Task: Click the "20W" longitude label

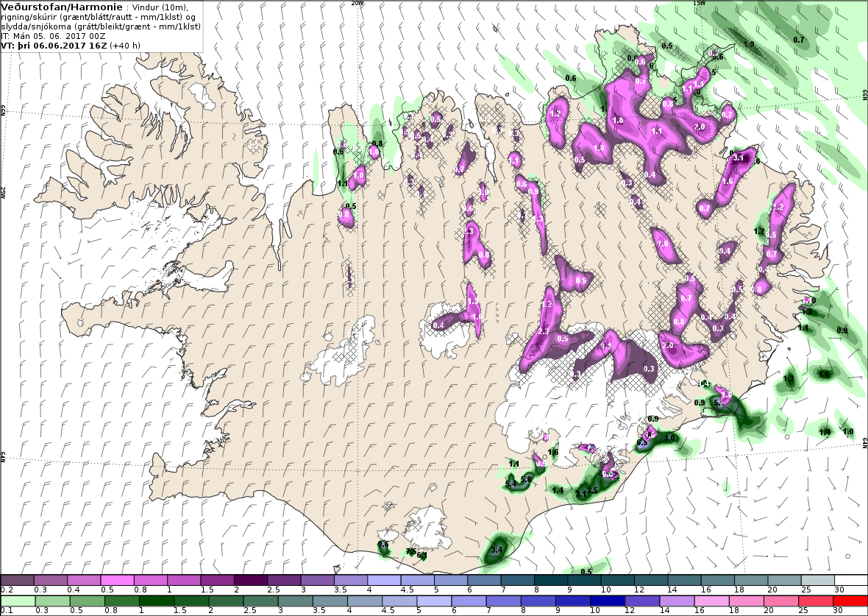Action: [357, 3]
